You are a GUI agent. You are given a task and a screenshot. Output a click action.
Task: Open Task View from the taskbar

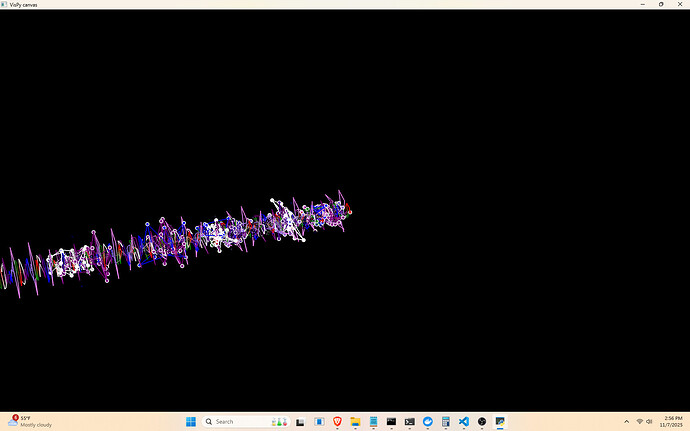click(300, 422)
